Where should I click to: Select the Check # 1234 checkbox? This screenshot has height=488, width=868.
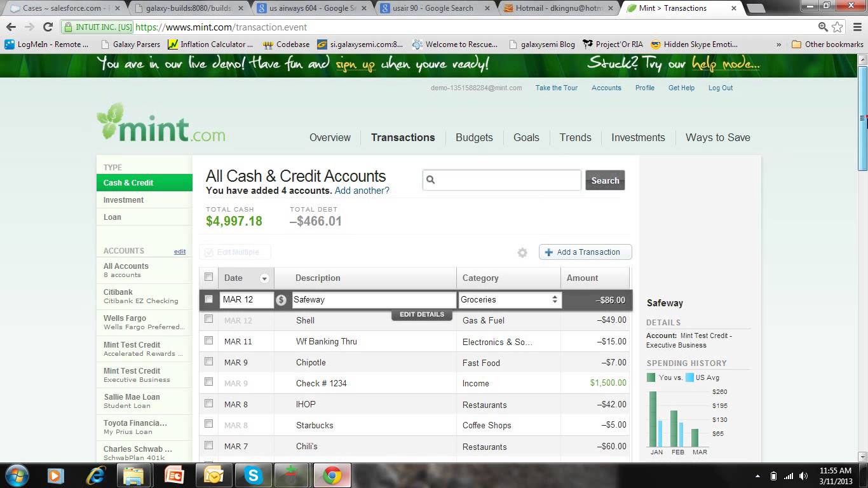click(208, 383)
